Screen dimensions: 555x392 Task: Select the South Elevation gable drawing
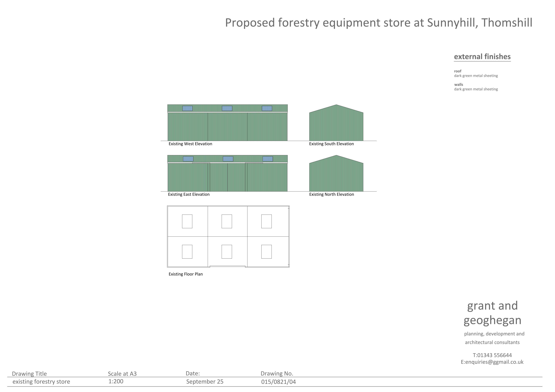pos(336,123)
